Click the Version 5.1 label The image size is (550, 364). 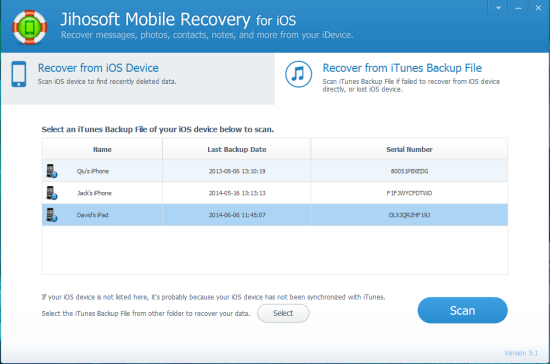click(x=521, y=353)
